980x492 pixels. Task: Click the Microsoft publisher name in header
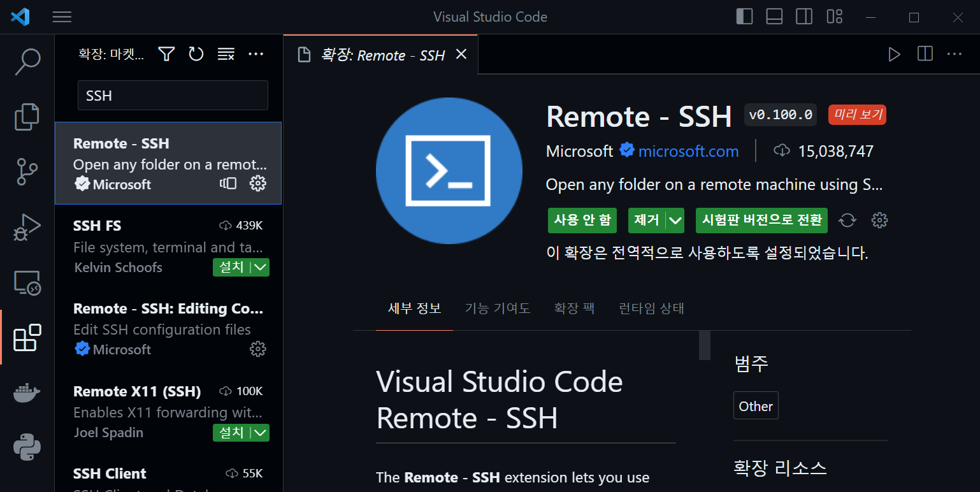579,151
